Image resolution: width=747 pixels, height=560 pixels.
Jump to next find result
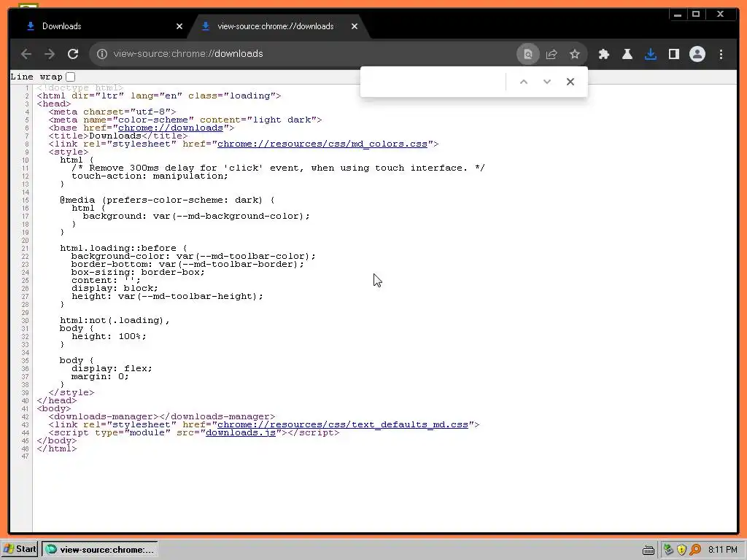pos(547,82)
